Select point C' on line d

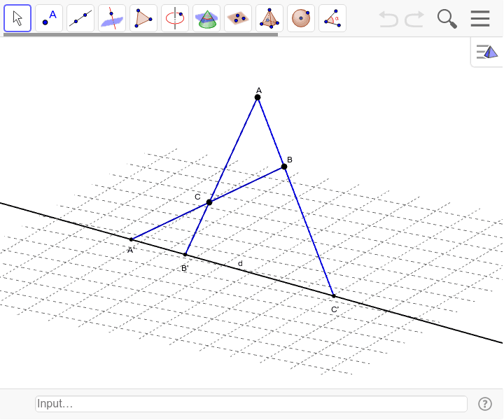coord(334,296)
